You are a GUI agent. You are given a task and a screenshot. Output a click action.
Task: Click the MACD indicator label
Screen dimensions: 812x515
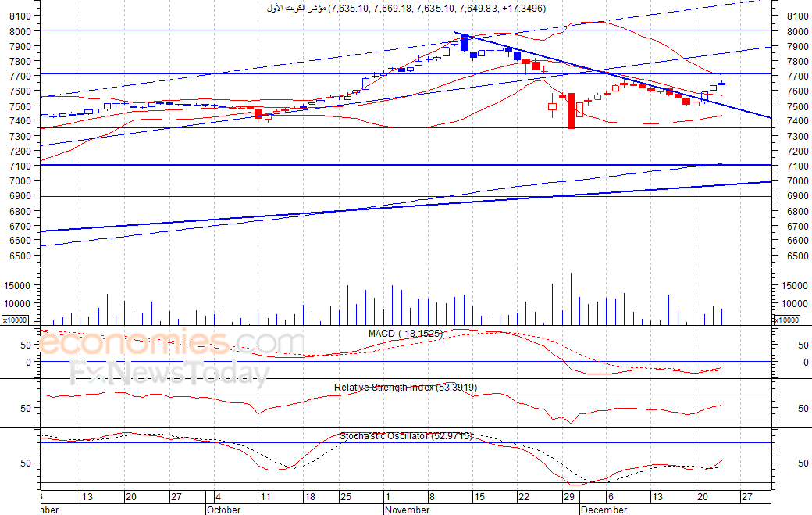[405, 333]
